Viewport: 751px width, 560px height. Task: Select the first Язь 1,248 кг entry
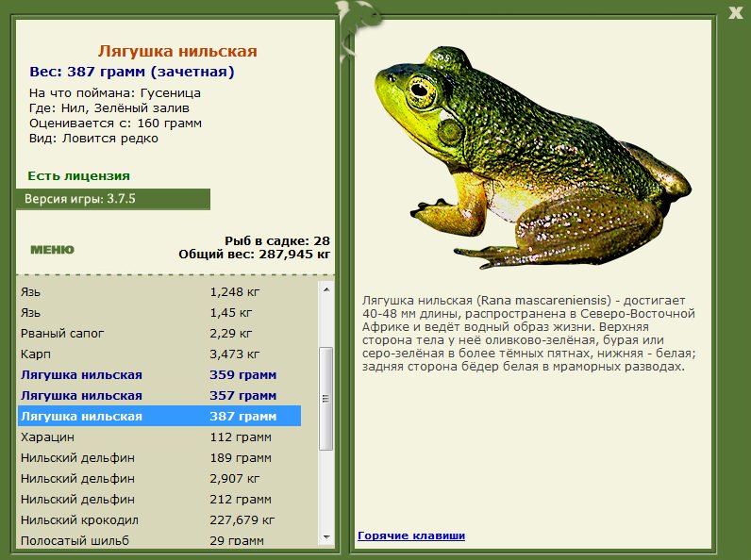pyautogui.click(x=159, y=292)
